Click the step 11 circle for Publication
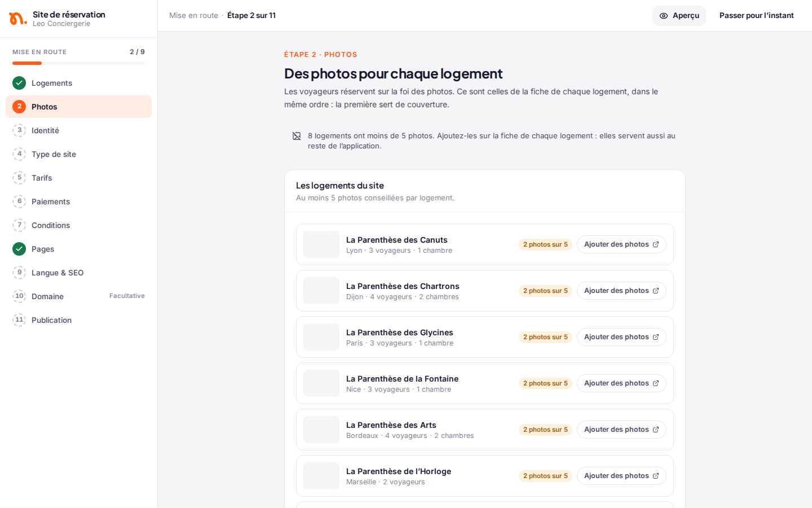Screen dimensions: 812x508 point(19,320)
